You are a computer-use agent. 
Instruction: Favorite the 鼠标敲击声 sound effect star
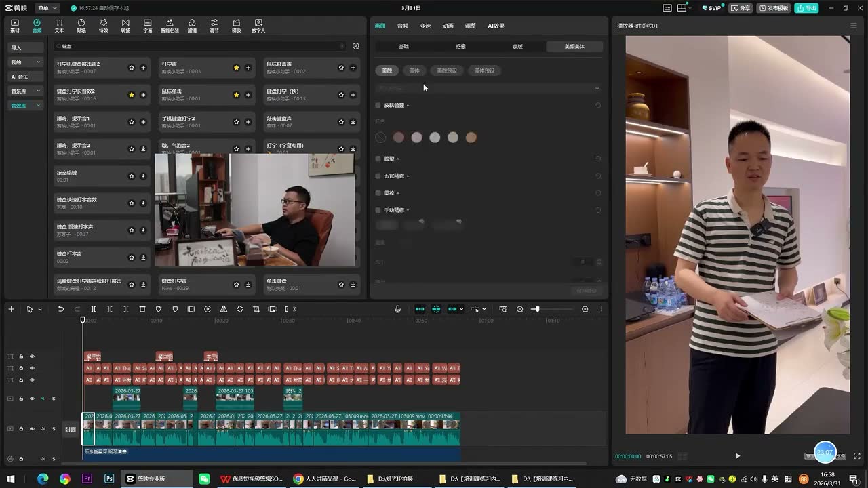pos(341,68)
